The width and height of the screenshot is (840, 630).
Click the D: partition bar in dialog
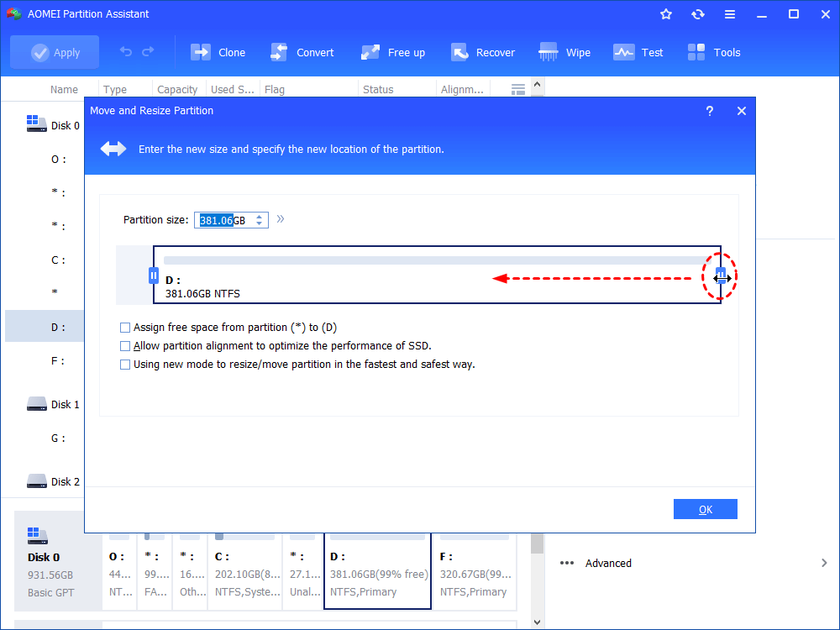[437, 275]
